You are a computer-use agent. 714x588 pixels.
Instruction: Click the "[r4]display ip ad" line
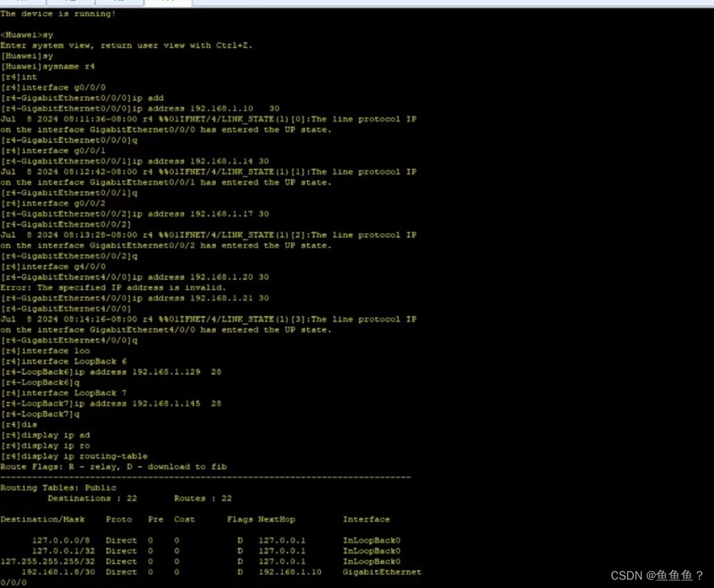point(46,435)
